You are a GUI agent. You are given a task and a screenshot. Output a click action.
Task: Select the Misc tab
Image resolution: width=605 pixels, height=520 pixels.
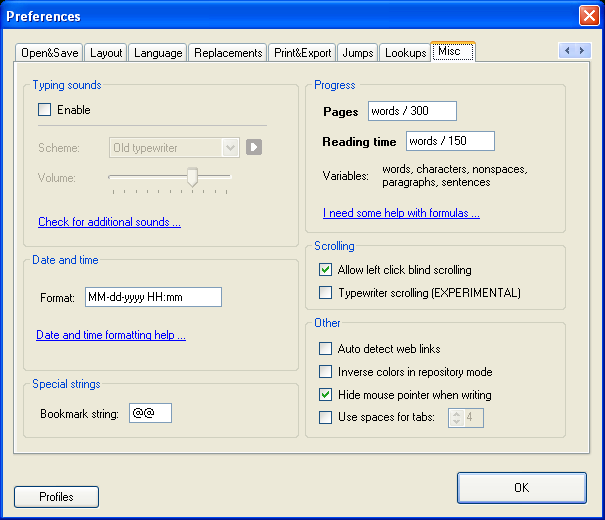(453, 51)
